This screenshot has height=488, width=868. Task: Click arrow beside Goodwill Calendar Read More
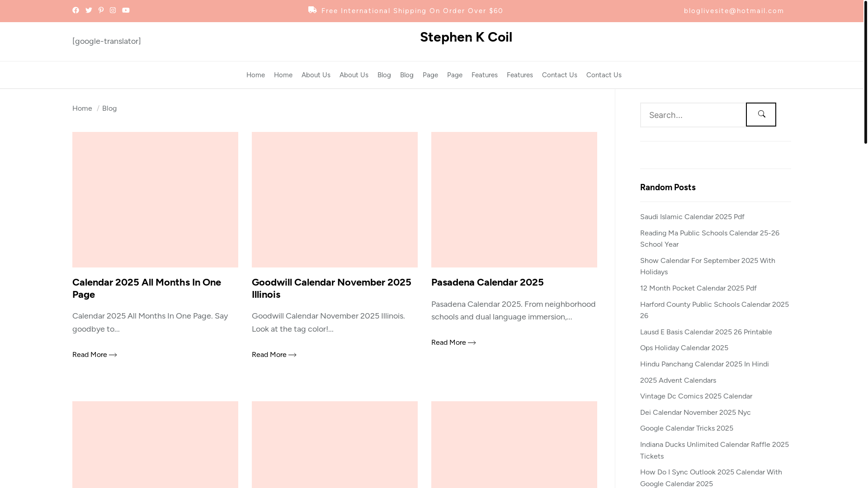(x=292, y=355)
